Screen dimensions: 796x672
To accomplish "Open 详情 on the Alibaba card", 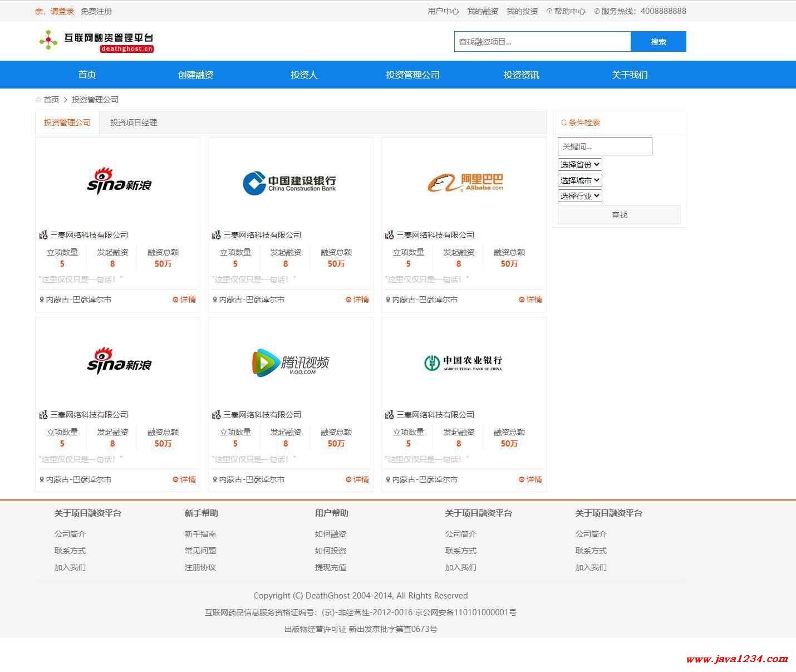I will 530,300.
